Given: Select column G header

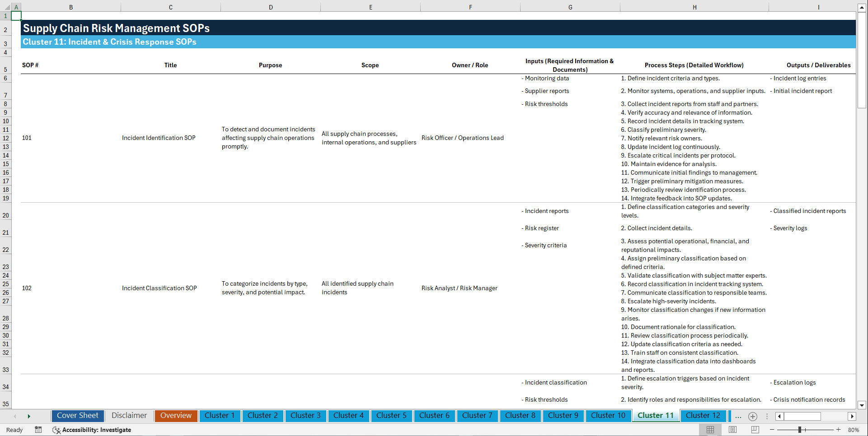Looking at the screenshot, I should pos(570,7).
